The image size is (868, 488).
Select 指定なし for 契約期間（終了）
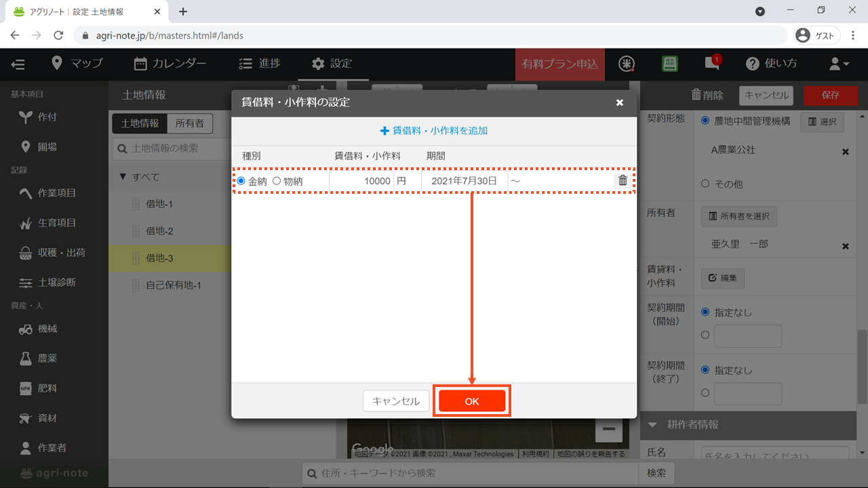tap(705, 370)
